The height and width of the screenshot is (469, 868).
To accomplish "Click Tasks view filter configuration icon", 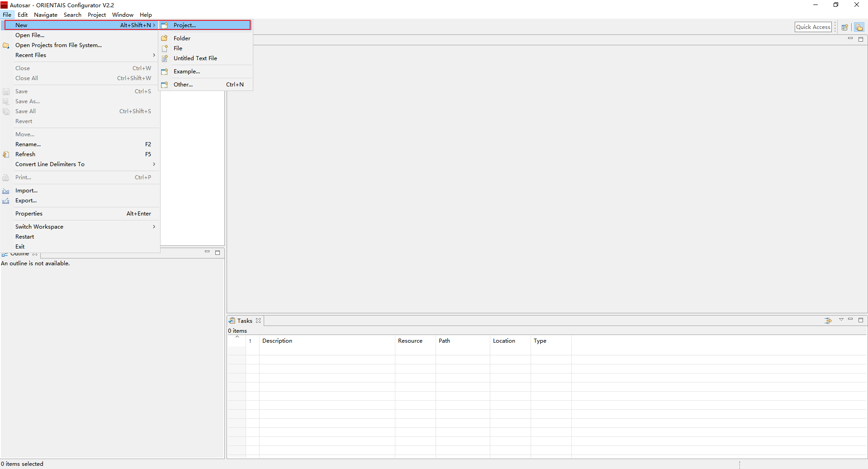I will [828, 321].
